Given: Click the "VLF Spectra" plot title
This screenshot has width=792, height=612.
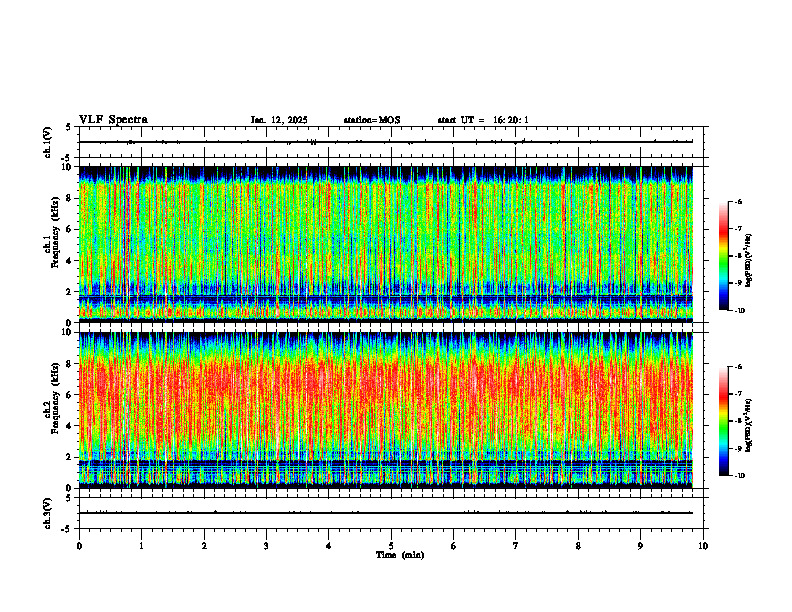Looking at the screenshot, I should pos(113,120).
